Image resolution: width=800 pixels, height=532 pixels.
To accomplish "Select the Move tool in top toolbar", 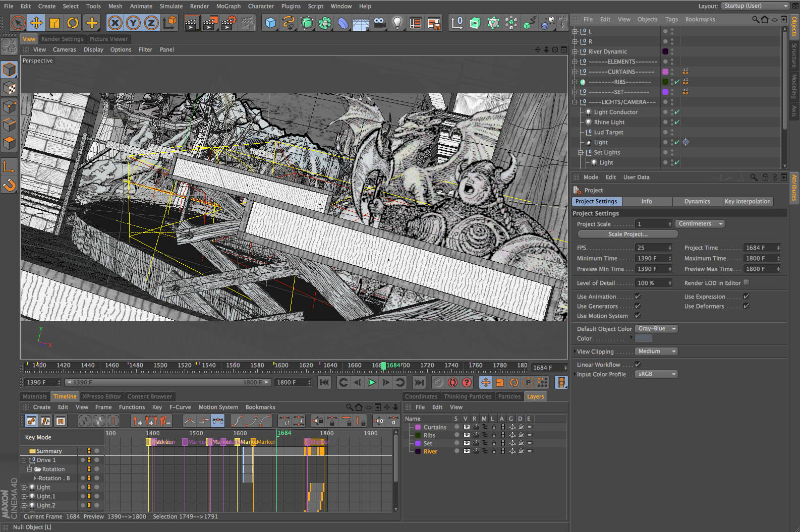I will (x=36, y=23).
